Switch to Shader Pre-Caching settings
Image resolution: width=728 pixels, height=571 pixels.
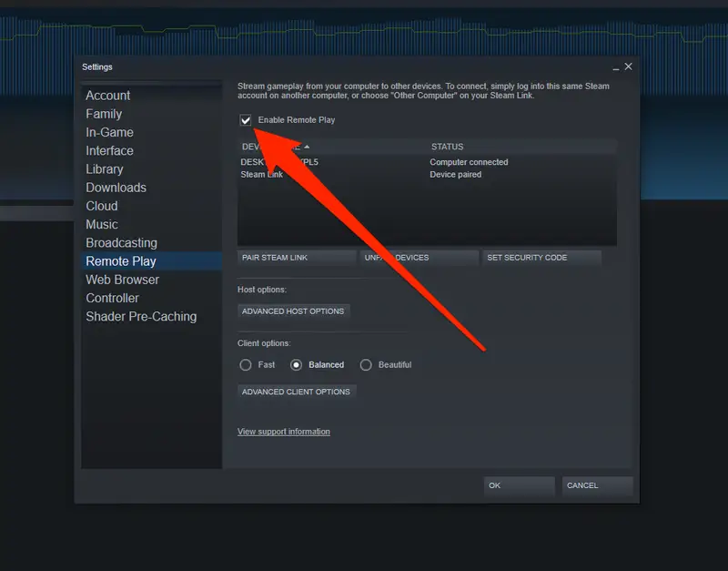[140, 316]
